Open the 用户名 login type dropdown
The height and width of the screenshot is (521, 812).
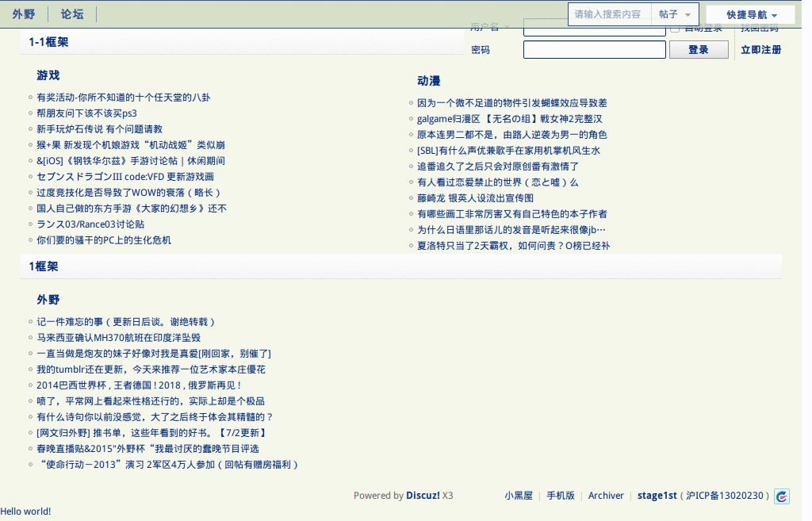[490, 27]
